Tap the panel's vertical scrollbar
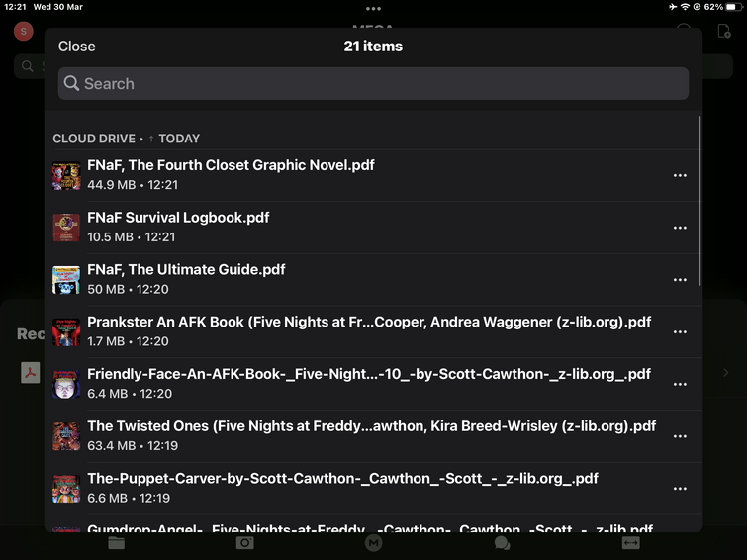The image size is (747, 560). click(x=700, y=201)
